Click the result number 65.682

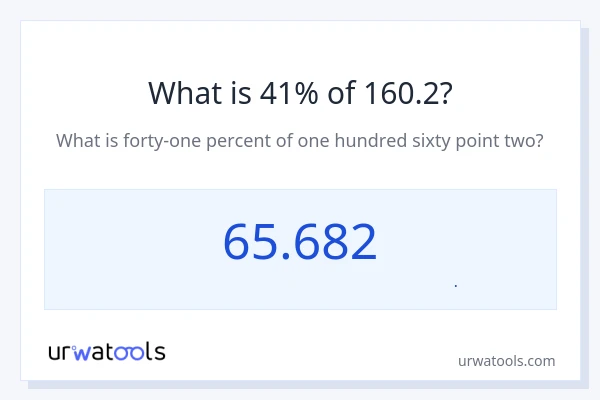coord(300,243)
